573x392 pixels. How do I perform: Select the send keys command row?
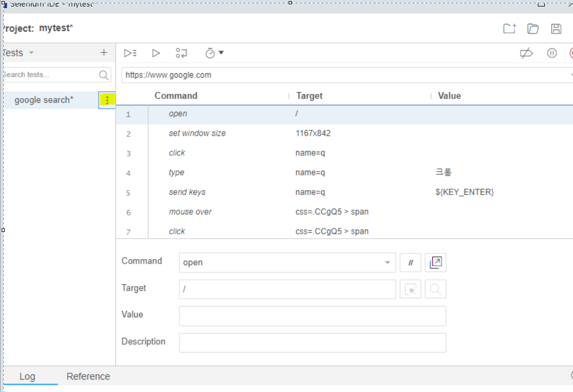[x=344, y=193]
